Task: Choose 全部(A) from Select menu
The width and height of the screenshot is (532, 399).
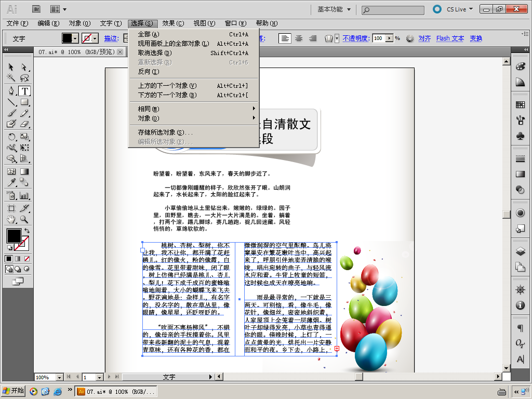Action: [x=193, y=34]
